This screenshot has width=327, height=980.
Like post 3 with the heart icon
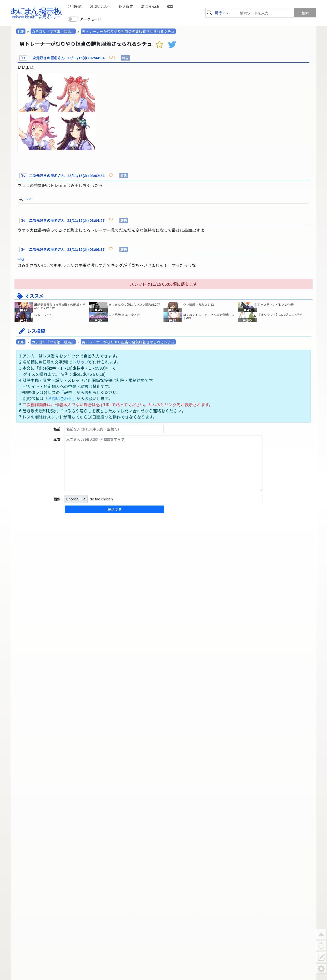pos(111,220)
